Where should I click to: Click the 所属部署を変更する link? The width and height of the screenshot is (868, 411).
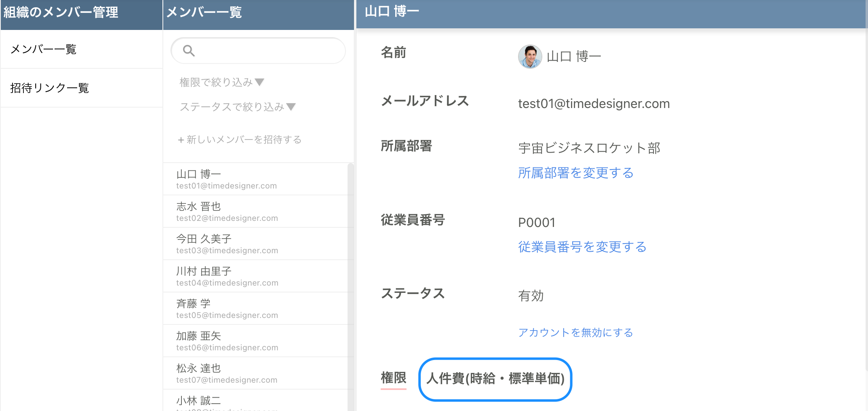[x=575, y=173]
